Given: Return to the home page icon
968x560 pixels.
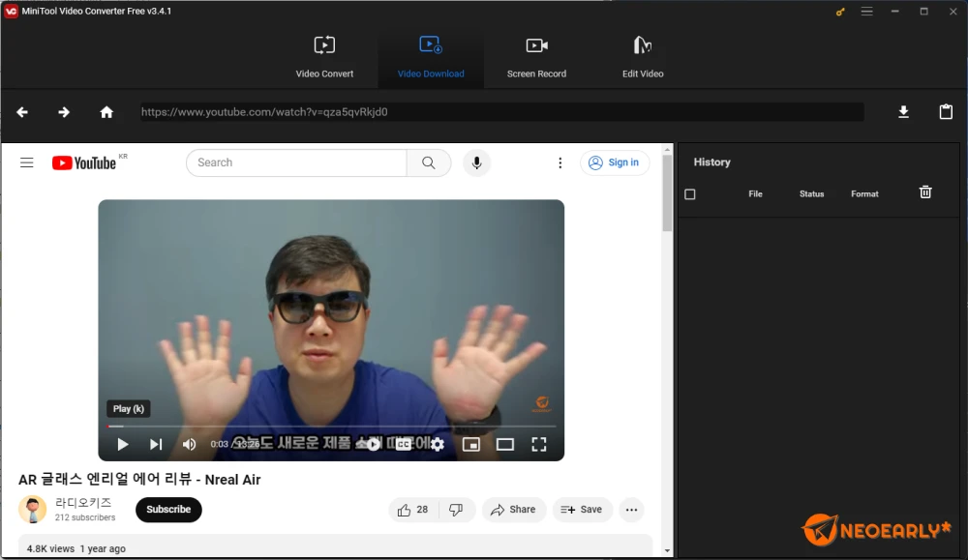Looking at the screenshot, I should click(106, 112).
